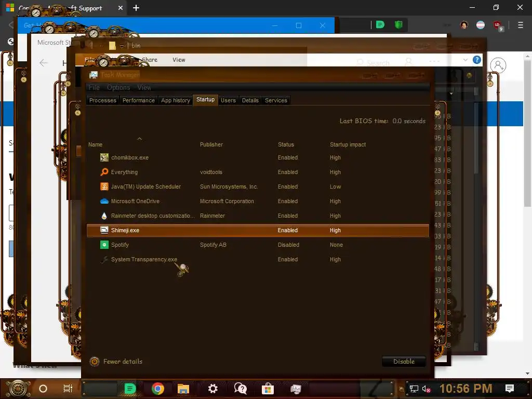
Task: Open the View menu in Task Manager
Action: click(144, 87)
